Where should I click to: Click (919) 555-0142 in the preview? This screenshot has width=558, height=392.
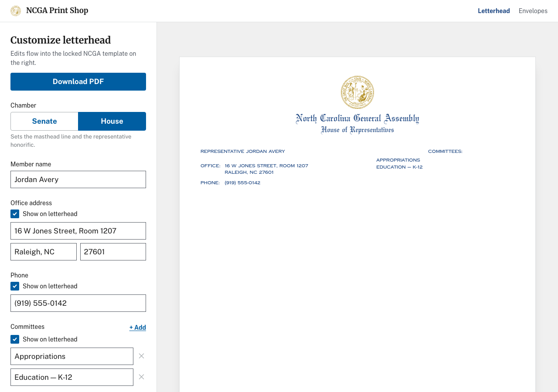coord(242,183)
